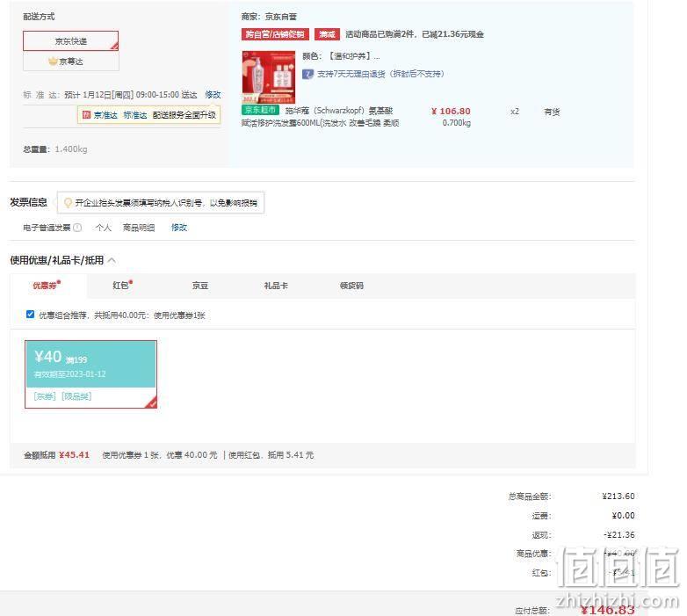Click the 京准达 red badge icon
Image resolution: width=687 pixels, height=616 pixels.
click(86, 115)
